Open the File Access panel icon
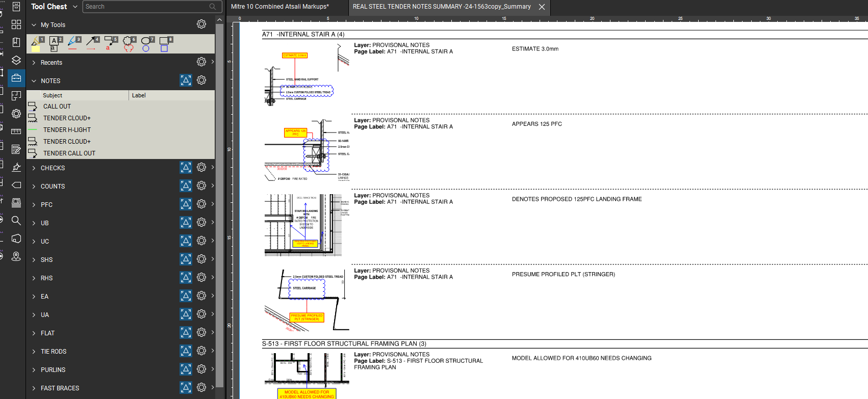The width and height of the screenshot is (868, 399). 16,7
